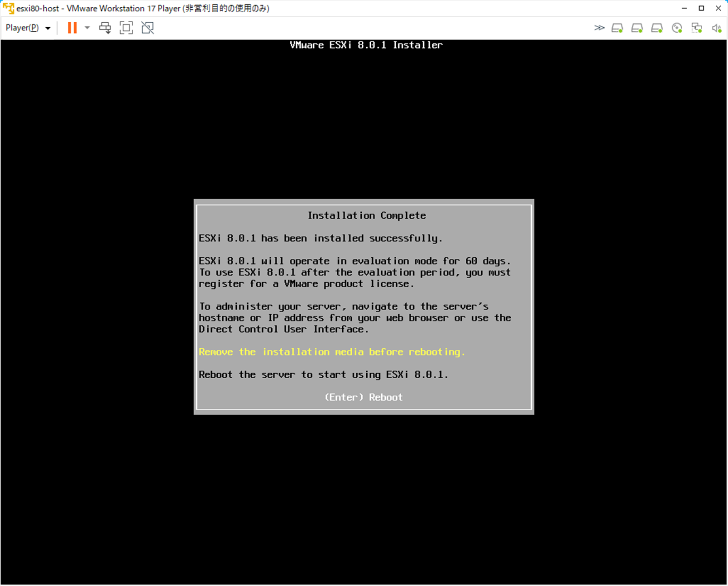Click the VMware icon in the title bar
Screen dimensions: 728x586
point(8,9)
